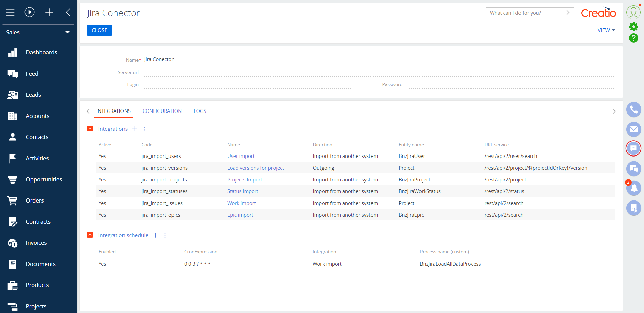The height and width of the screenshot is (313, 644).
Task: Submit the command line search arrow
Action: point(568,13)
